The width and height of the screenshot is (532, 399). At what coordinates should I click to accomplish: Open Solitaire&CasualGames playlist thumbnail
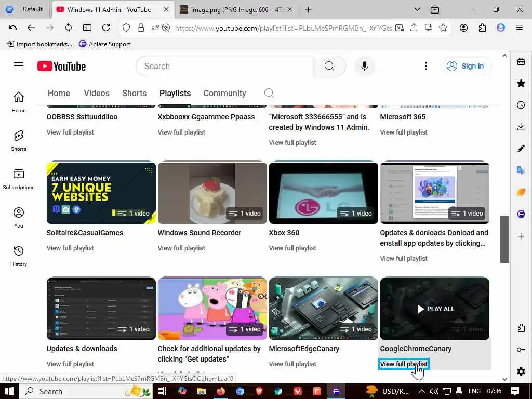[x=101, y=193]
